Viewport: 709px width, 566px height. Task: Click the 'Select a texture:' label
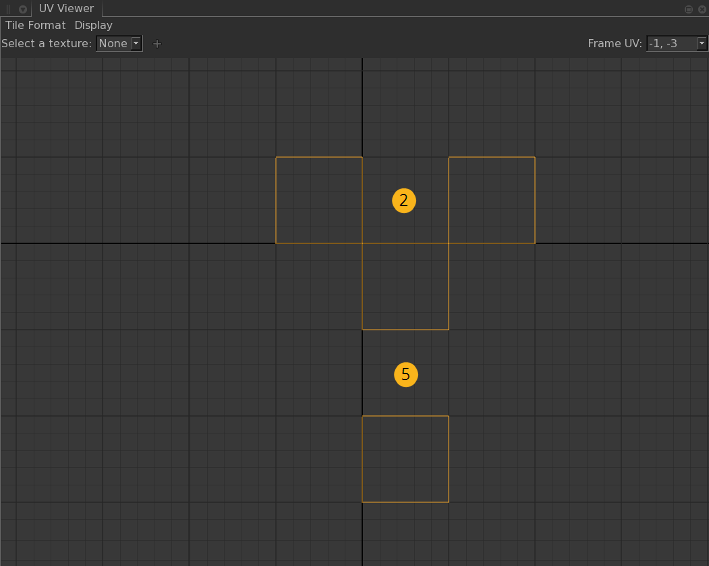(46, 44)
